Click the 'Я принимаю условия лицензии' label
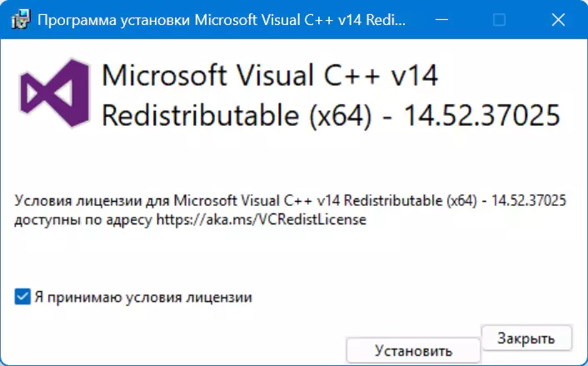The width and height of the screenshot is (588, 366). tap(143, 298)
